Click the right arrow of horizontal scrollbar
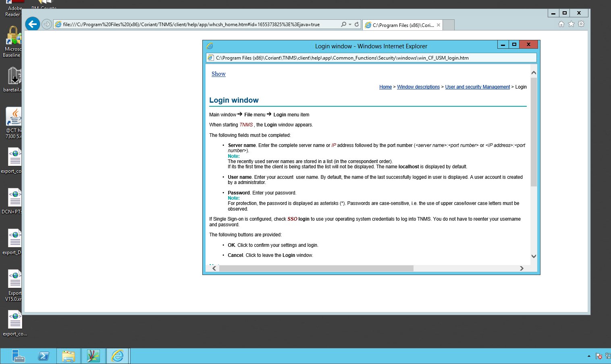The height and width of the screenshot is (364, 611). point(522,268)
